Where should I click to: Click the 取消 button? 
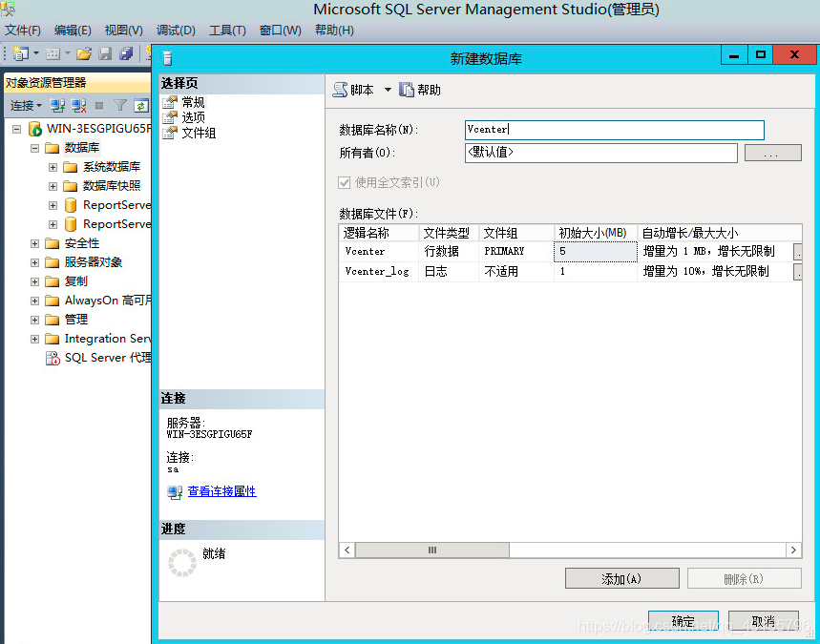764,621
